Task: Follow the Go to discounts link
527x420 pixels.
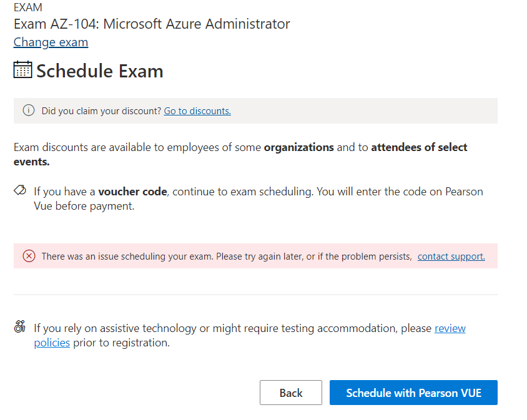Action: tap(197, 111)
